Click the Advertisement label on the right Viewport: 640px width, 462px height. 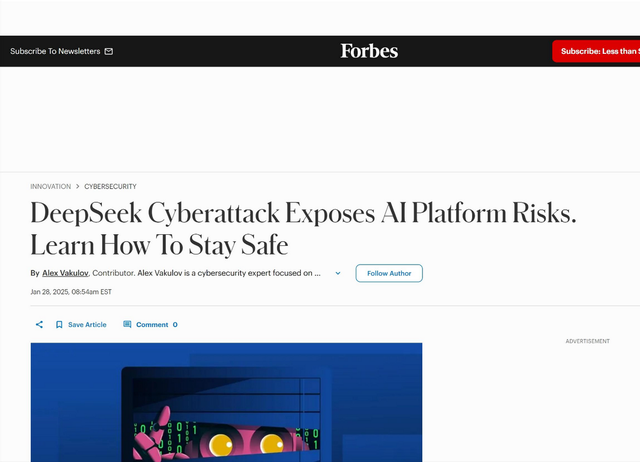[587, 341]
